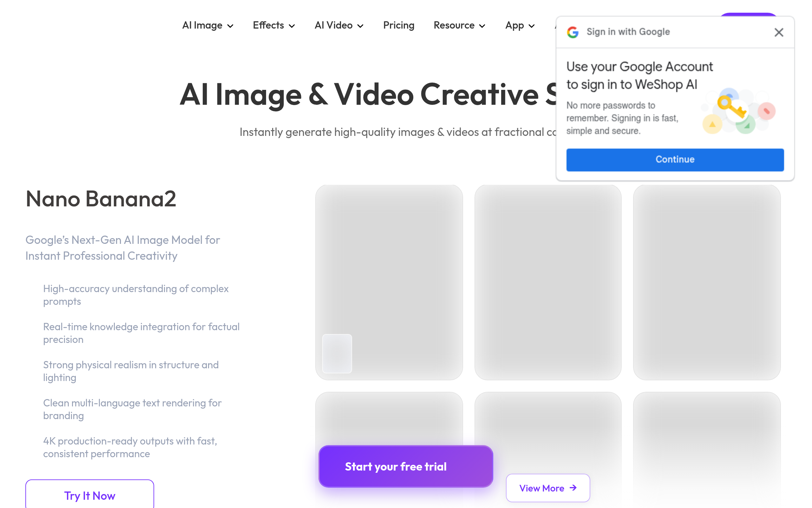Open the top-middle image placeholder card
This screenshot has width=812, height=508.
tap(547, 282)
